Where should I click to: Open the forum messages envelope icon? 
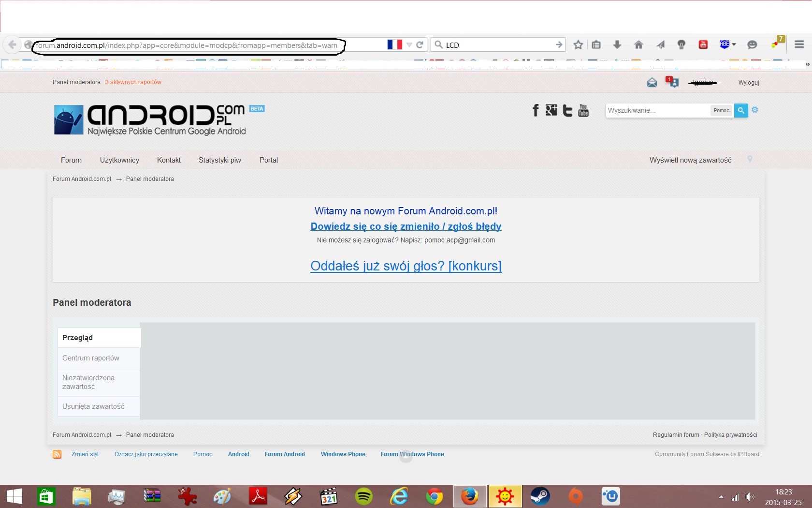tap(652, 83)
